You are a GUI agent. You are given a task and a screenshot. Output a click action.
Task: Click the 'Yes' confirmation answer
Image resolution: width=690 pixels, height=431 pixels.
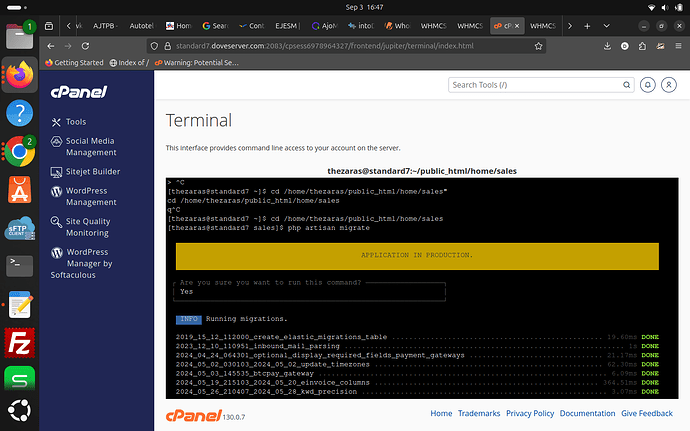coord(187,291)
